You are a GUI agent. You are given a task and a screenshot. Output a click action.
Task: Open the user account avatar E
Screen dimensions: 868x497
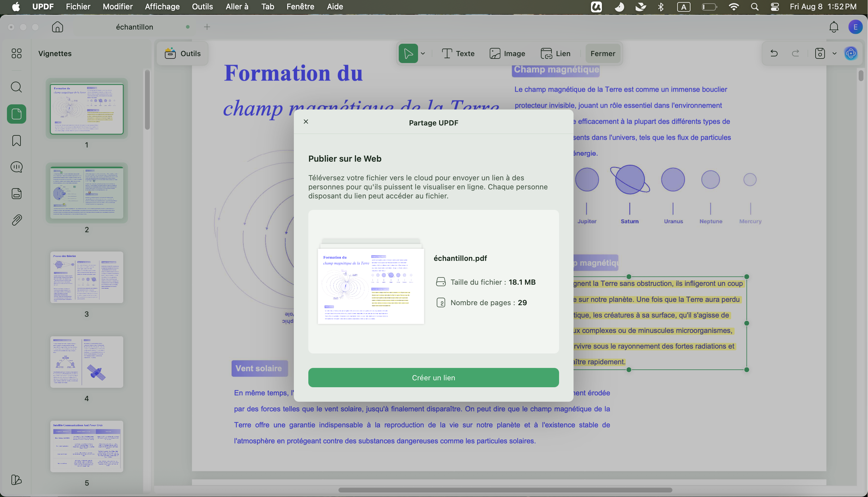pos(855,27)
